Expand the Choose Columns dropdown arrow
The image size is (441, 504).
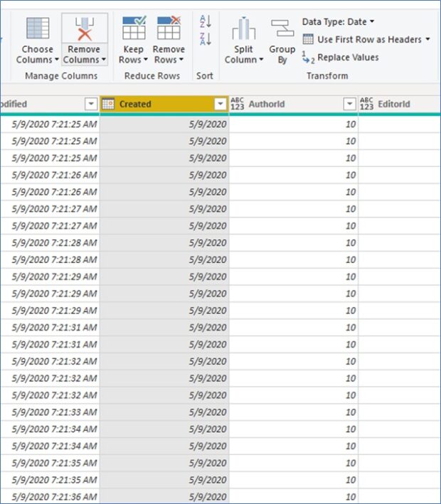(57, 60)
